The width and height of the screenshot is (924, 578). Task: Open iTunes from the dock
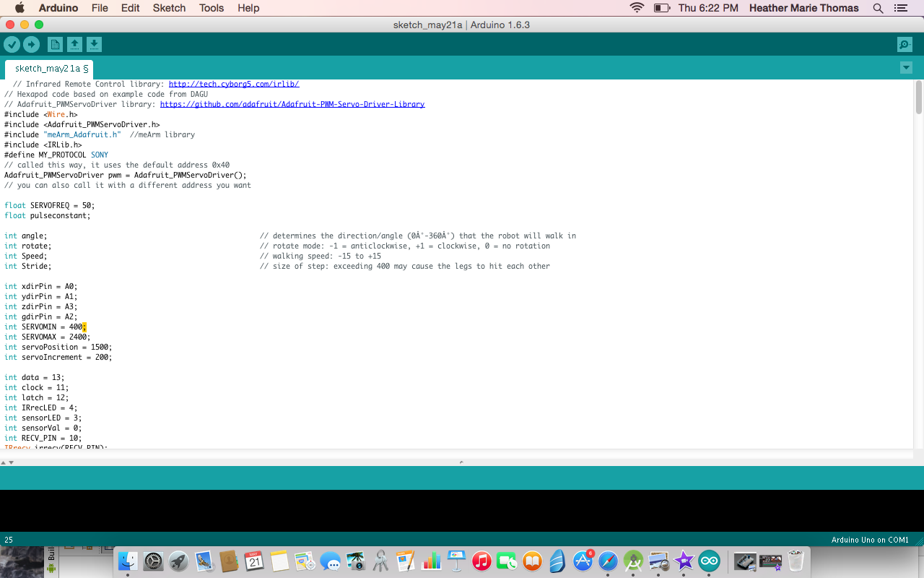[x=481, y=561]
